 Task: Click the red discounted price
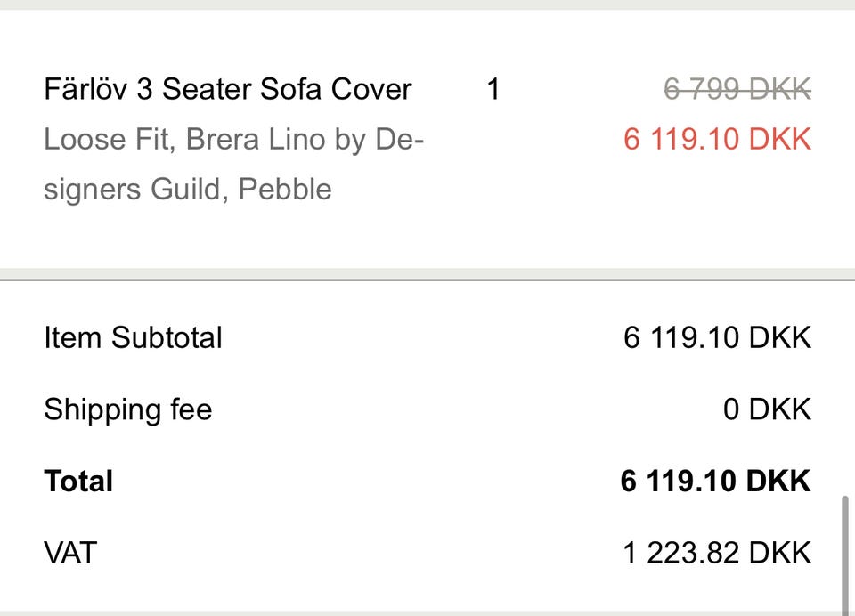717,140
